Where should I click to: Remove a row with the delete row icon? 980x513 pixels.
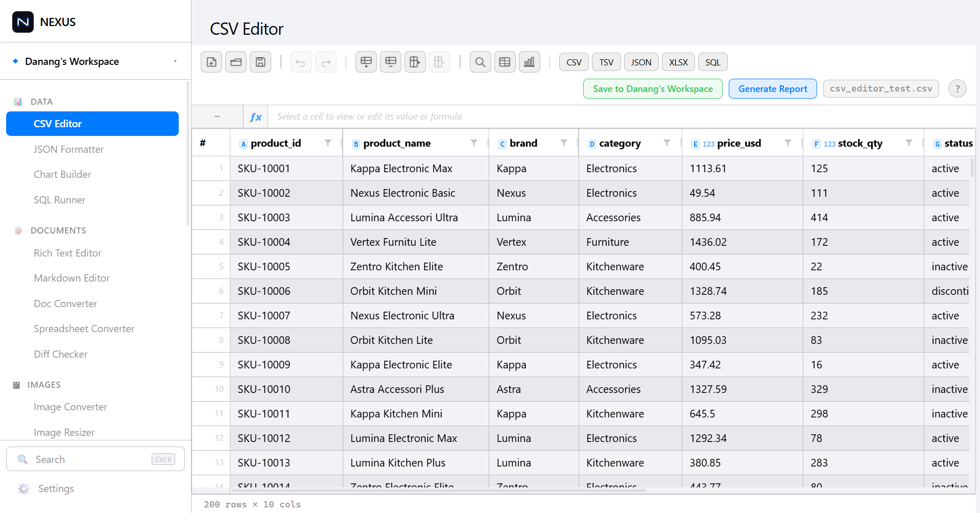[x=391, y=62]
